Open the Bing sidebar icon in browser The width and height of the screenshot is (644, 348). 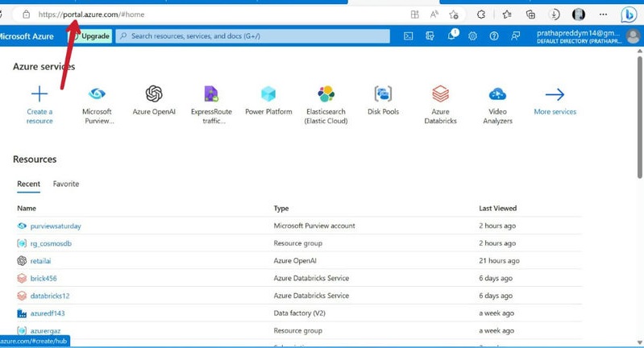click(x=629, y=14)
